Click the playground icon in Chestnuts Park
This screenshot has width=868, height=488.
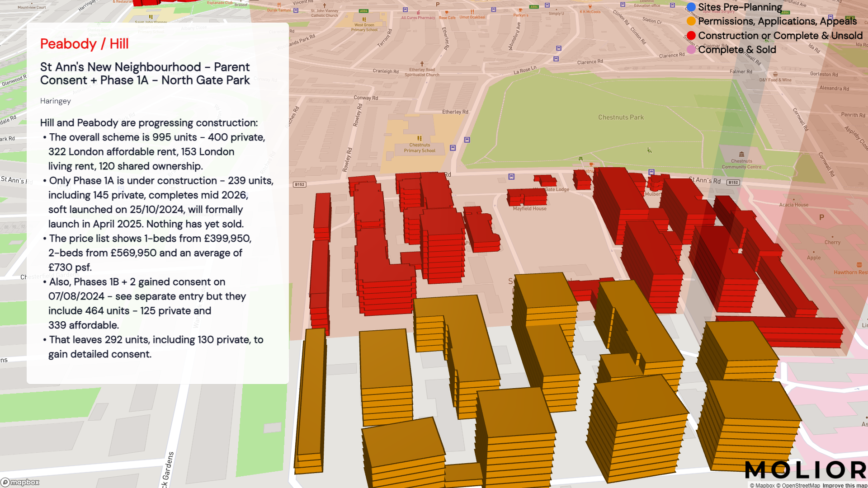click(649, 150)
